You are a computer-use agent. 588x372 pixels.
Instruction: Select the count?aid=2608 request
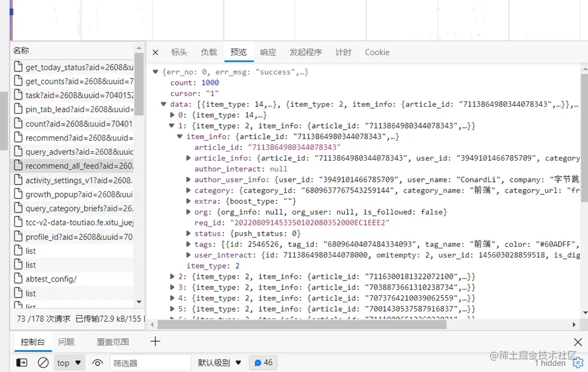(72, 124)
